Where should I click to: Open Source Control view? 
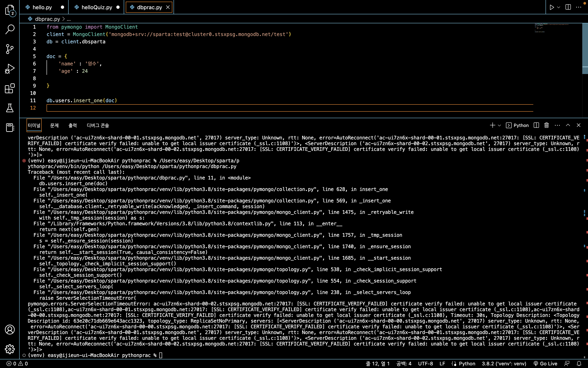(10, 49)
